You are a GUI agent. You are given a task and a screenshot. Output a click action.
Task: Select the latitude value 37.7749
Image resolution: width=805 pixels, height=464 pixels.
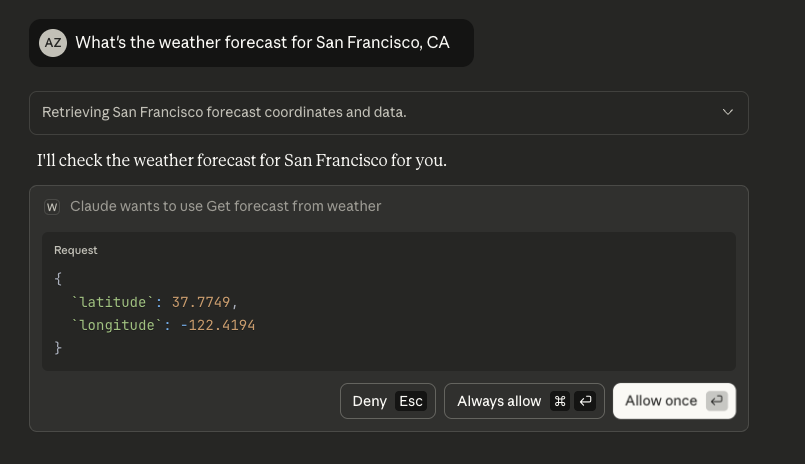click(x=201, y=302)
